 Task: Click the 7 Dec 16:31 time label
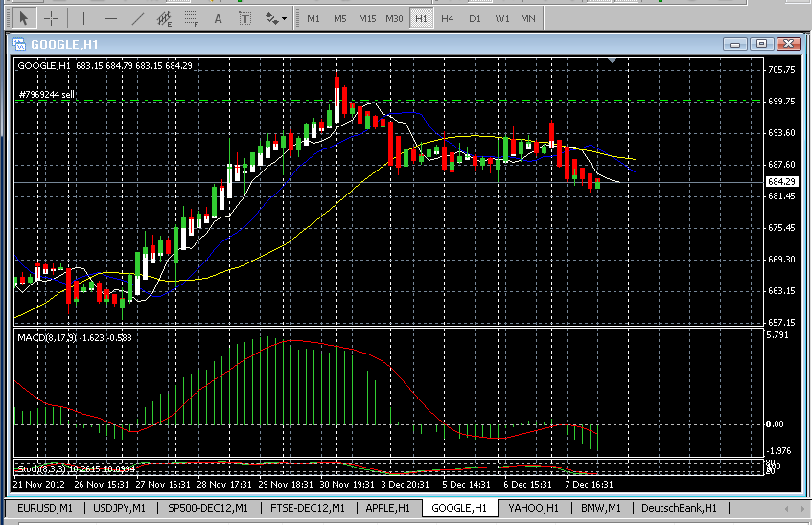(589, 484)
